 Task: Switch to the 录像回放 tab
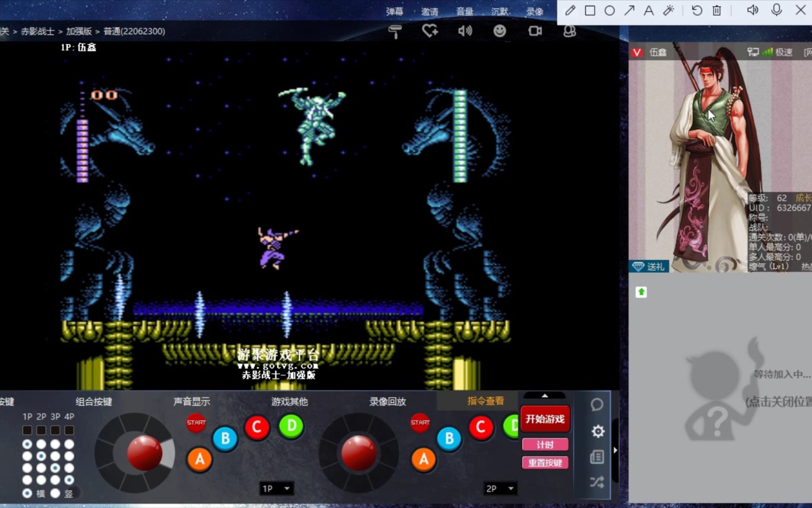pos(387,401)
